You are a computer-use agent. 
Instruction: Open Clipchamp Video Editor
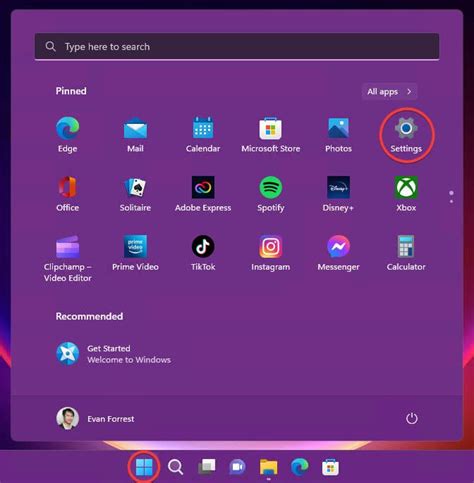(x=68, y=258)
